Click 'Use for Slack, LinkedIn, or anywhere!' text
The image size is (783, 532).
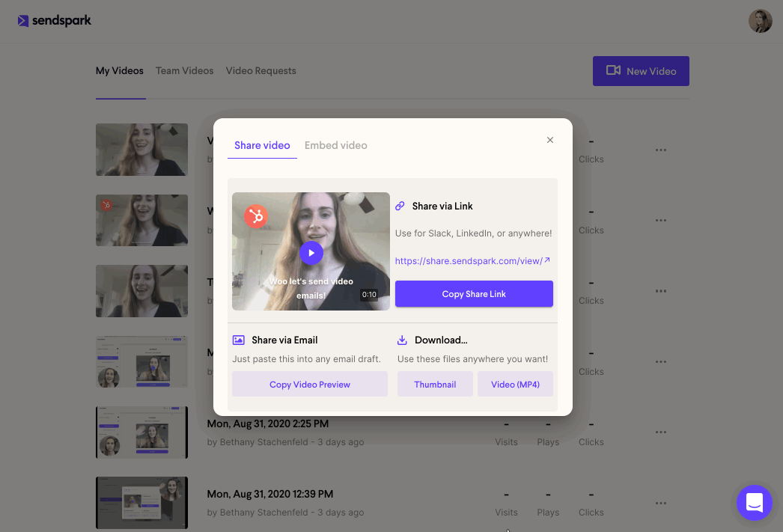click(x=473, y=233)
